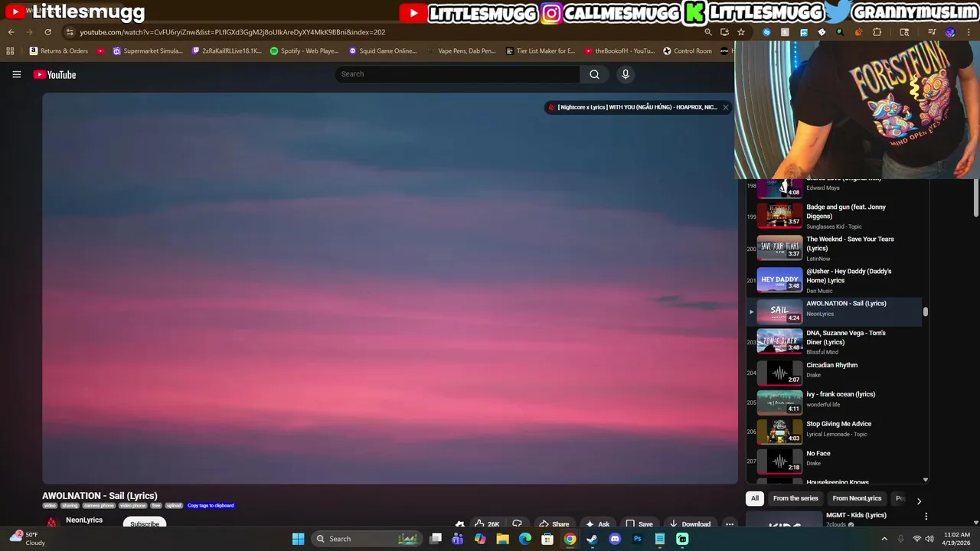Open Microsoft Edge from the taskbar
Screen dimensions: 980x551
click(524, 539)
